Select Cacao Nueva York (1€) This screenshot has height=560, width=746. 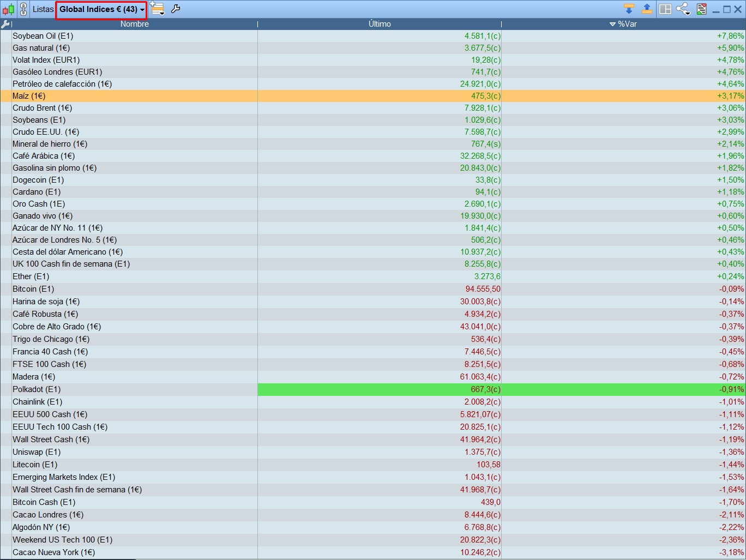54,552
